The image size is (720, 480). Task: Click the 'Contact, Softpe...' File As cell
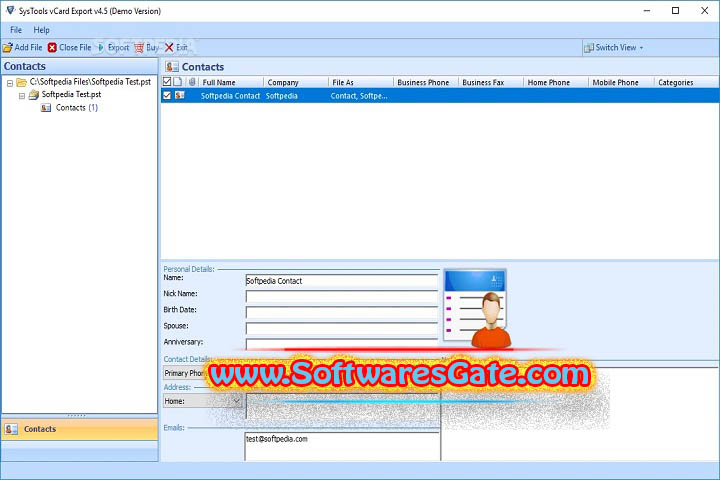[x=359, y=96]
